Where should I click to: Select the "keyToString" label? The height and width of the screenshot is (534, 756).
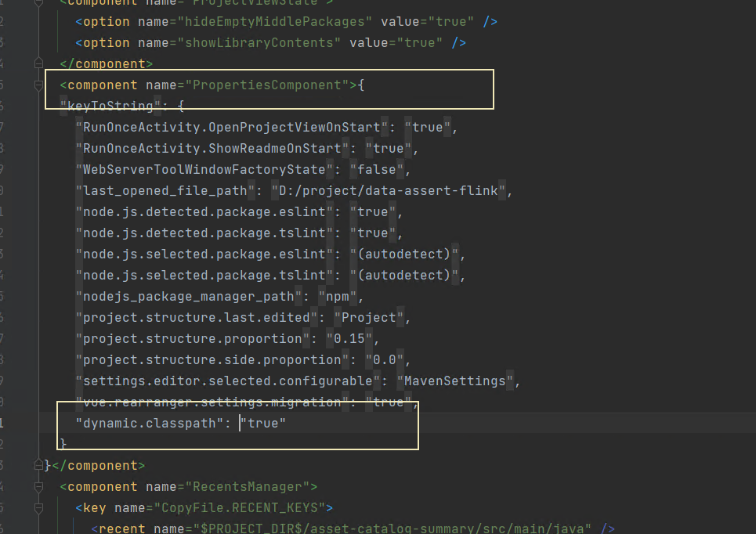click(110, 106)
